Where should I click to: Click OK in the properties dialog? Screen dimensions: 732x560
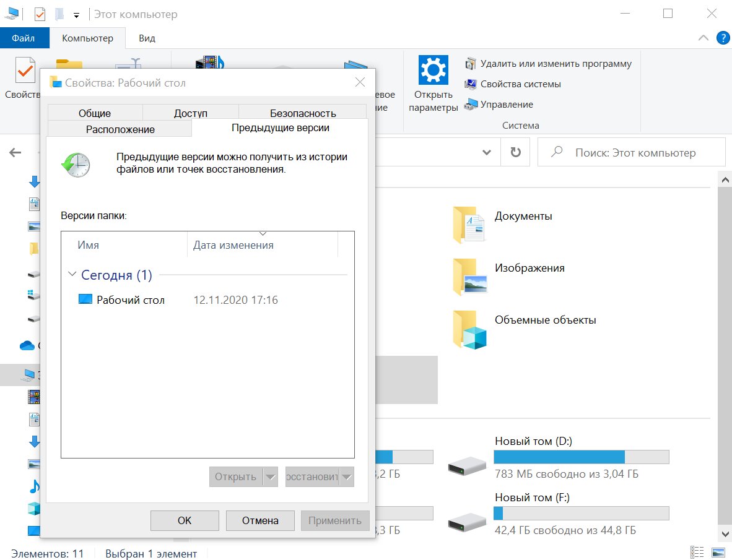[x=185, y=520]
